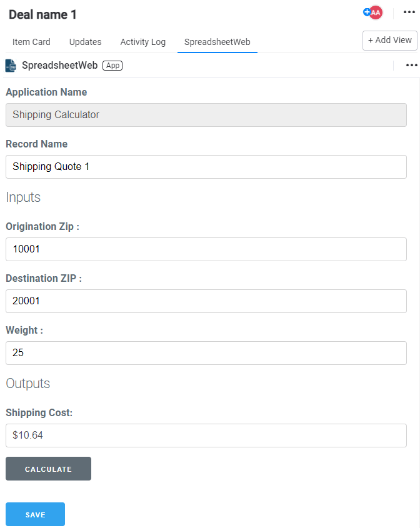Click the Application Name field
This screenshot has width=420, height=528.
[206, 115]
